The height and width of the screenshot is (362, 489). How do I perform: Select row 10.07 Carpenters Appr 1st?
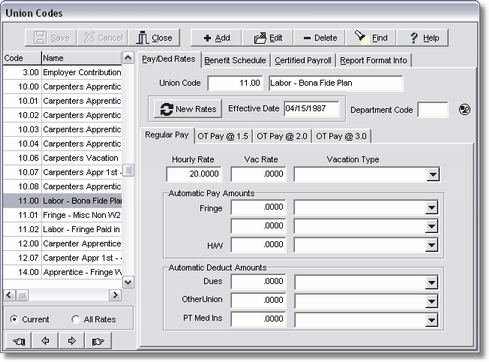(x=62, y=172)
